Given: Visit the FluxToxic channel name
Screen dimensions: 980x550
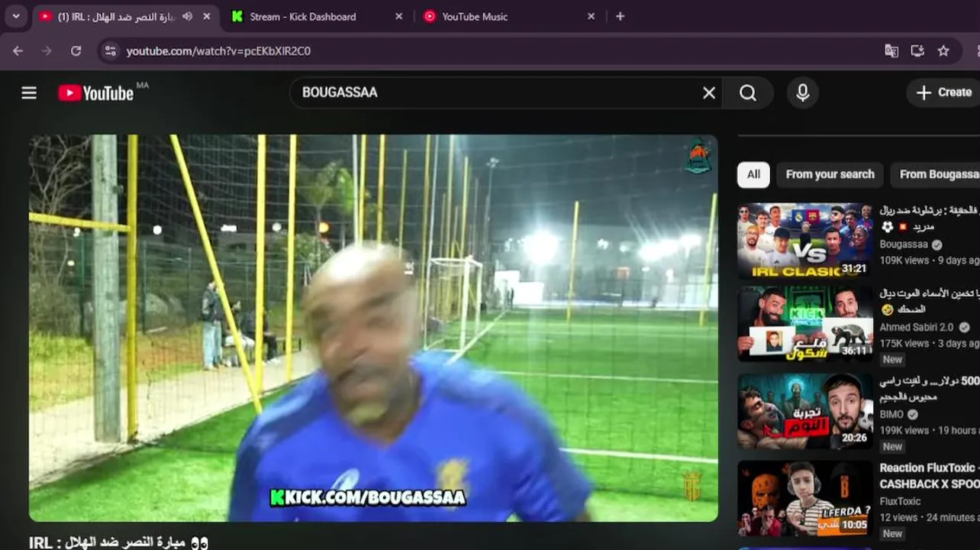Looking at the screenshot, I should (x=900, y=501).
